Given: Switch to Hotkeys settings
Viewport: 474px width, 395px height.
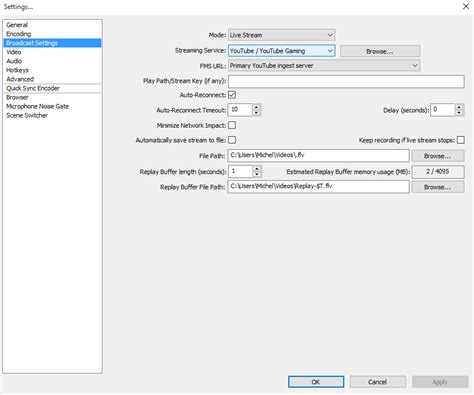Looking at the screenshot, I should (17, 70).
